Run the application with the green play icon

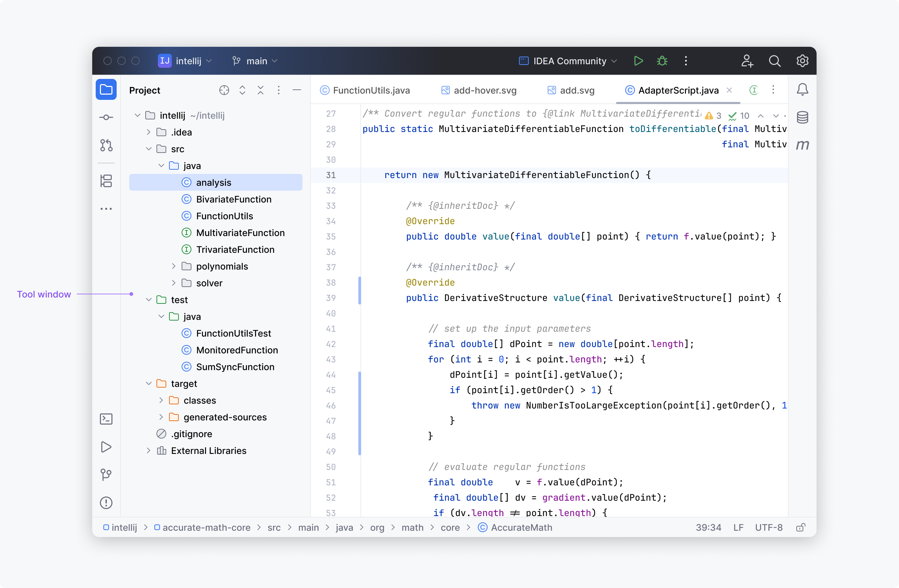point(638,61)
